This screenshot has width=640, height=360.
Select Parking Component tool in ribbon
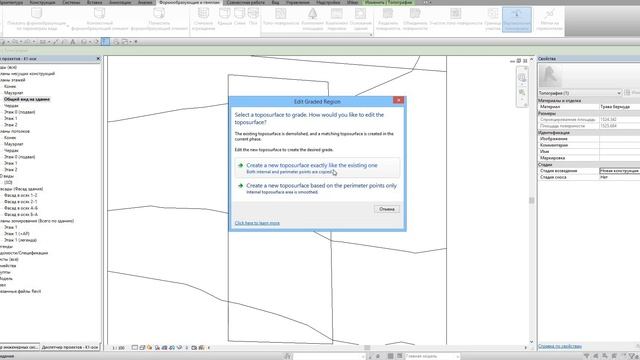[336, 19]
